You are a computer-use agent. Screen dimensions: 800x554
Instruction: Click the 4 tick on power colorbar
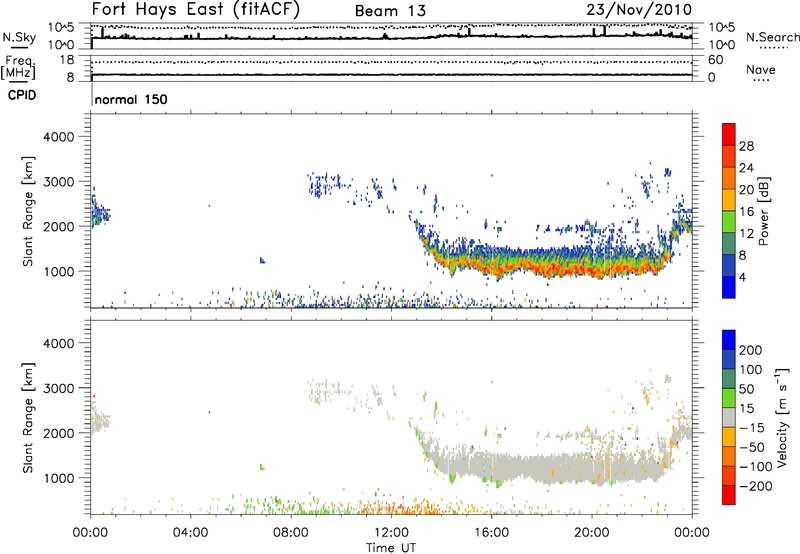point(742,278)
